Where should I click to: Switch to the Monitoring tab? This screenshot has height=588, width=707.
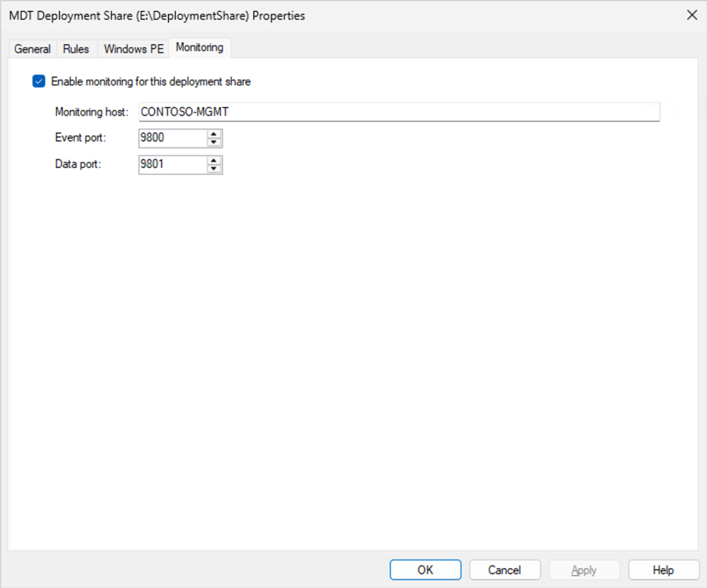click(199, 48)
